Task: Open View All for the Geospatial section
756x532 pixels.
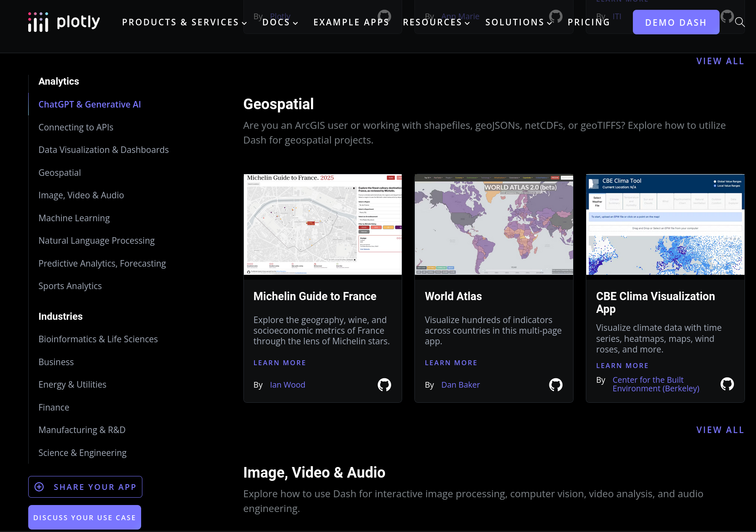Action: tap(720, 430)
